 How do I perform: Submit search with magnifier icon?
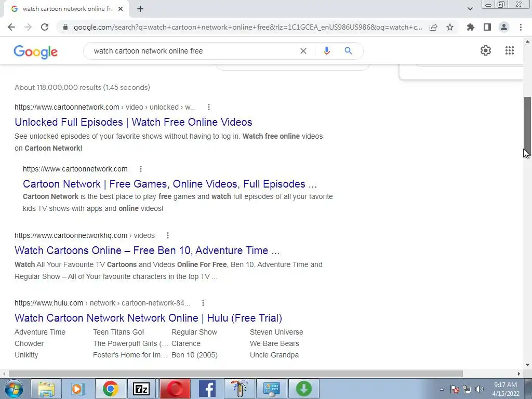348,51
